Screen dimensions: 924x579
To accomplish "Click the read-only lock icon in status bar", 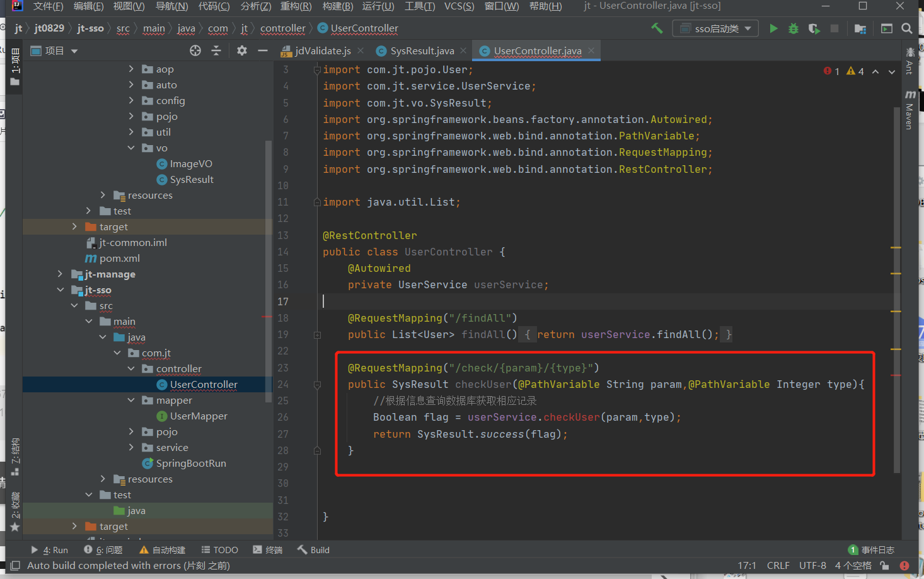I will click(885, 566).
